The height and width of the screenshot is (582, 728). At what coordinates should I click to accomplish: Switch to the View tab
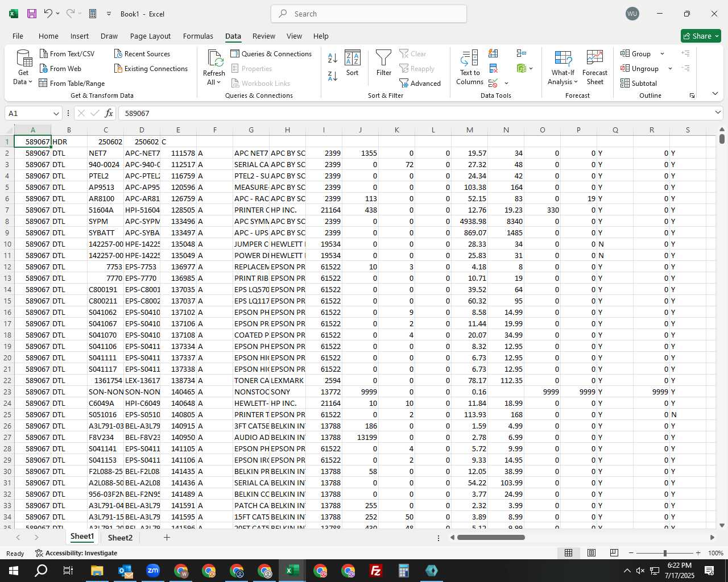pos(294,36)
